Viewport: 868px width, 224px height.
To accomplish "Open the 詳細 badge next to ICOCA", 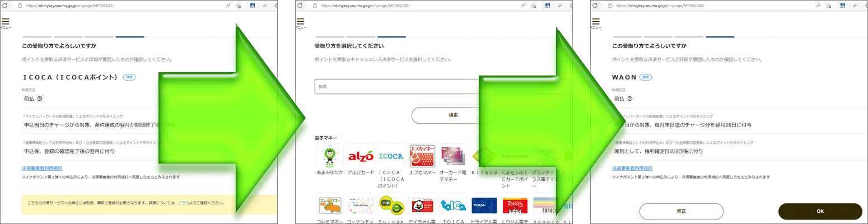I will (129, 77).
